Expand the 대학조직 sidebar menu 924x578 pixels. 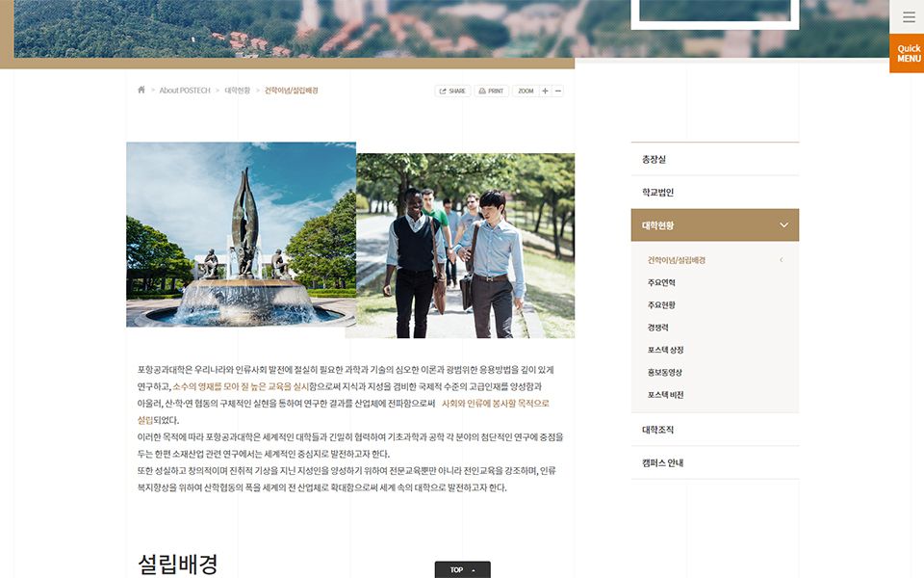(714, 430)
